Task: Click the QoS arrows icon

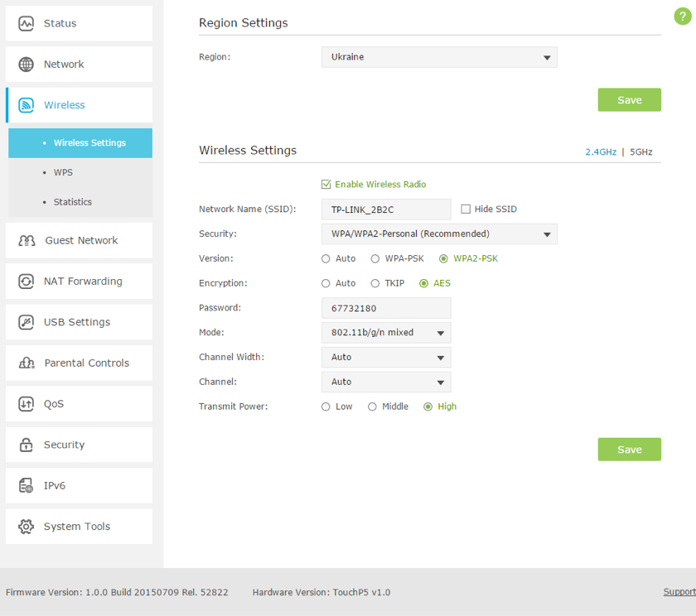Action: (x=26, y=404)
